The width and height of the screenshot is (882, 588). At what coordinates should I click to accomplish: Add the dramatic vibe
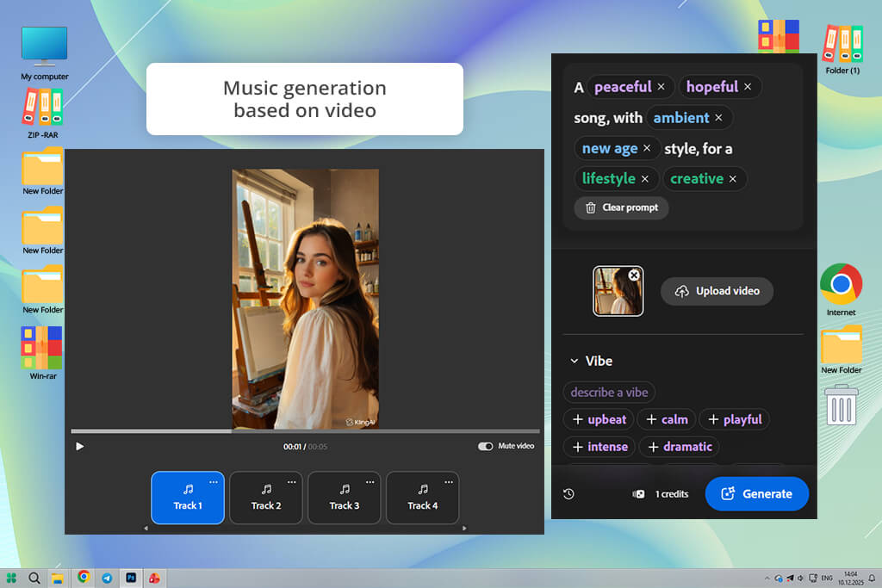(680, 447)
